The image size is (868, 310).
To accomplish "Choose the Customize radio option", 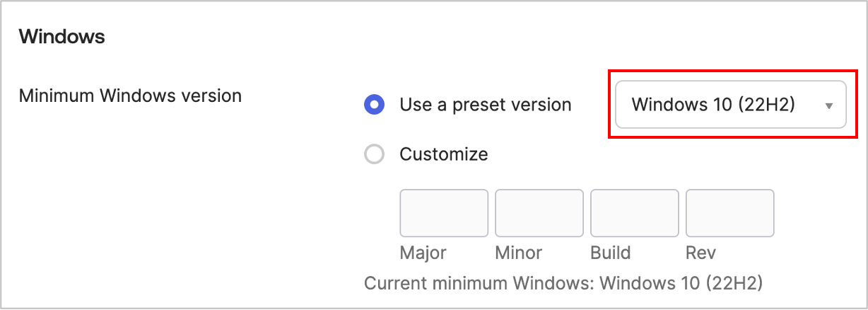I will point(374,154).
